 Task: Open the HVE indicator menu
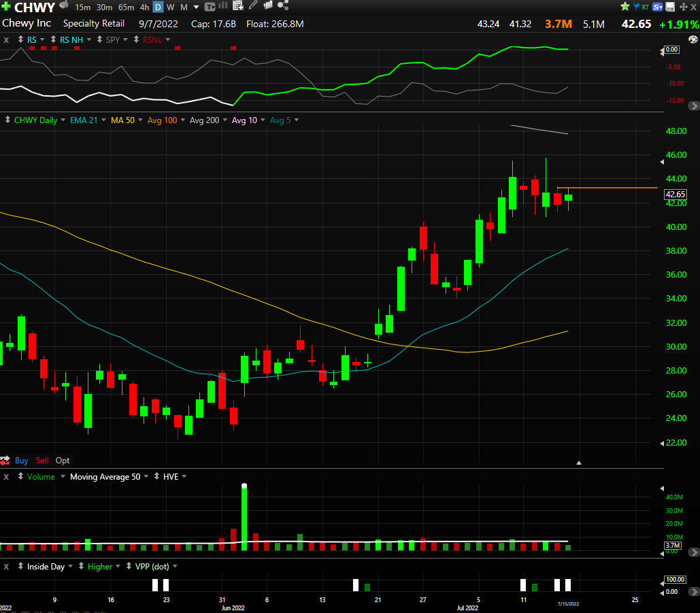[184, 477]
